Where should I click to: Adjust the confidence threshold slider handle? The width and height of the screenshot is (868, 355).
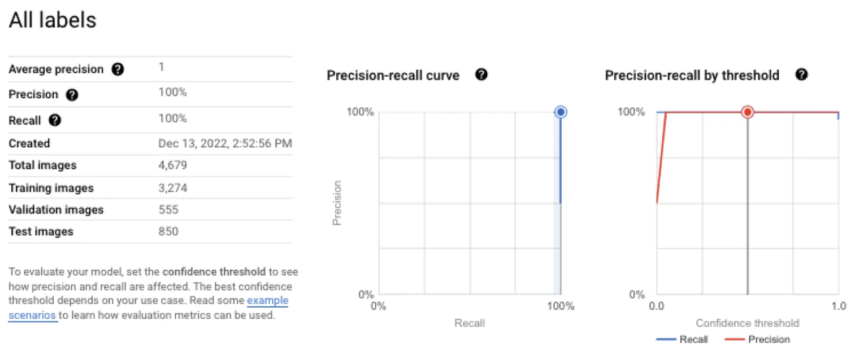pos(747,112)
